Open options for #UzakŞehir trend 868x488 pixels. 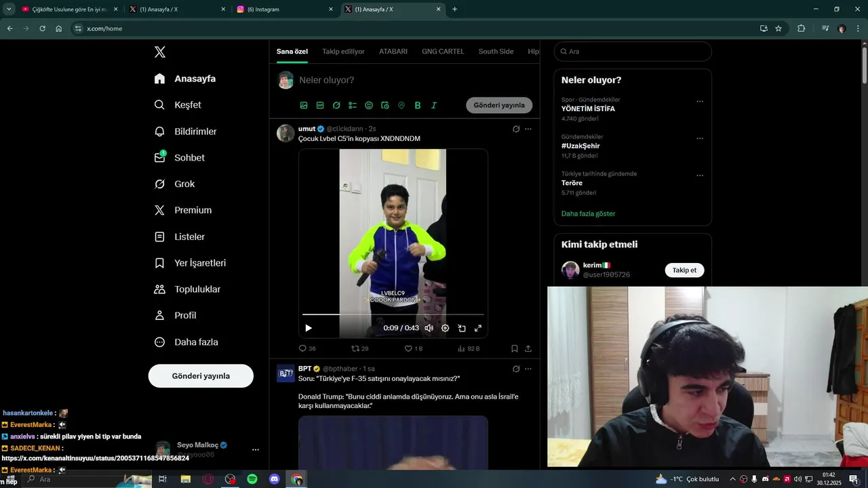[700, 138]
